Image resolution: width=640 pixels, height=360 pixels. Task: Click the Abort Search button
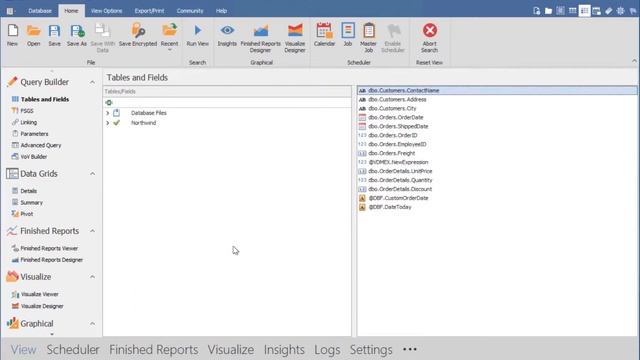(429, 38)
